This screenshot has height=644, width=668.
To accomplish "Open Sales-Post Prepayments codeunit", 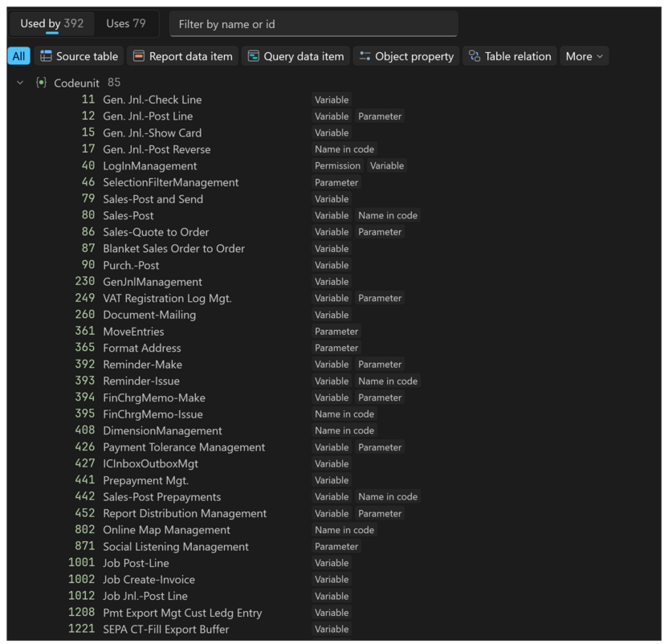I will [x=162, y=497].
